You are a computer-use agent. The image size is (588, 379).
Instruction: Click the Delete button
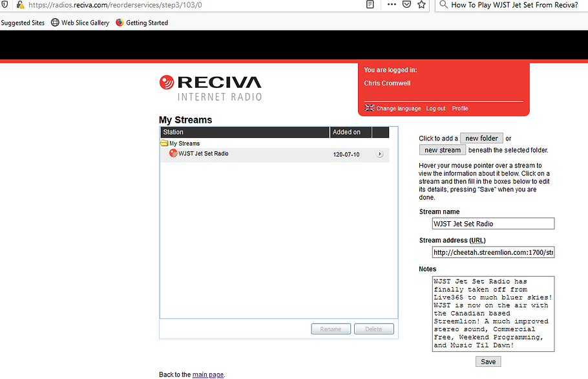coord(374,329)
